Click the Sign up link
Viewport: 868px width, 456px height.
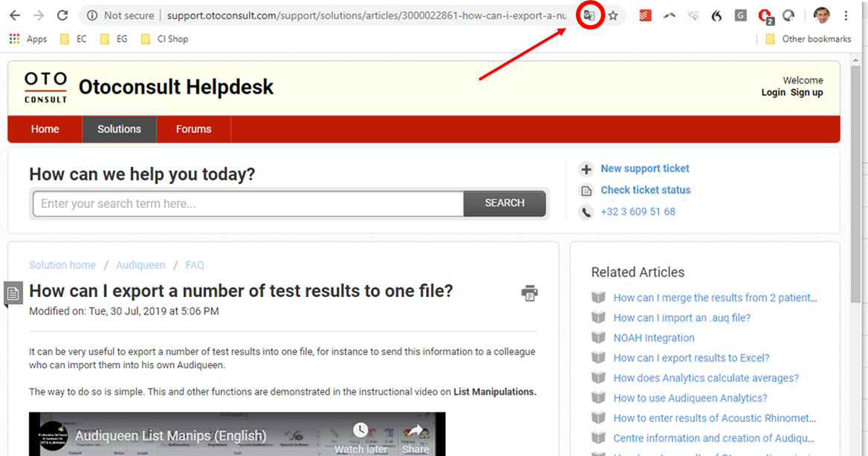coord(806,92)
